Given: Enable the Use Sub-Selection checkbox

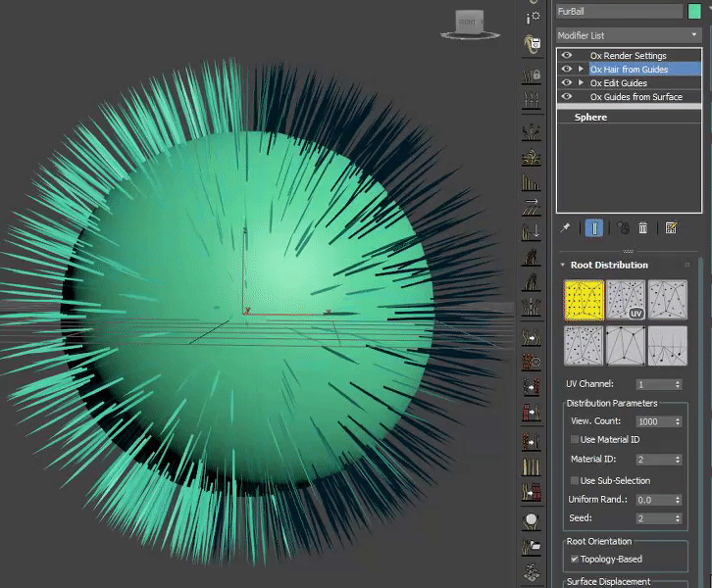Looking at the screenshot, I should click(575, 480).
